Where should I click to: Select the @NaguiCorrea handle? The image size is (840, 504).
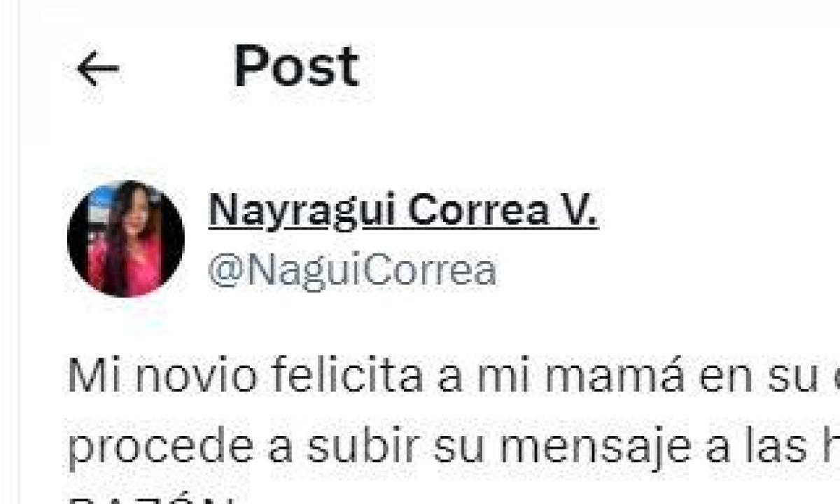352,270
